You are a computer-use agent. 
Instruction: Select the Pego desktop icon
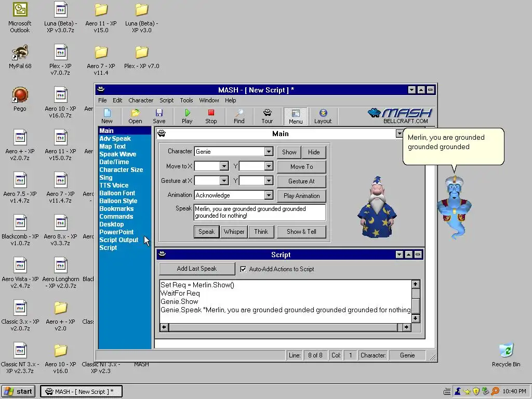click(20, 99)
